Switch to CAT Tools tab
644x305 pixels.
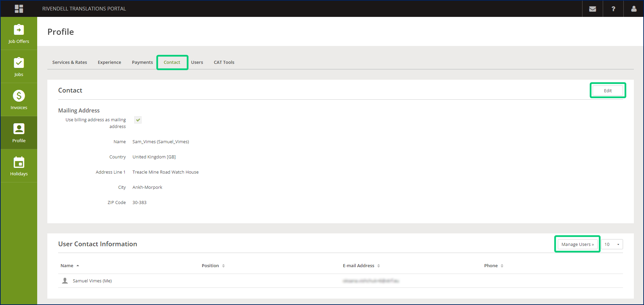(224, 62)
